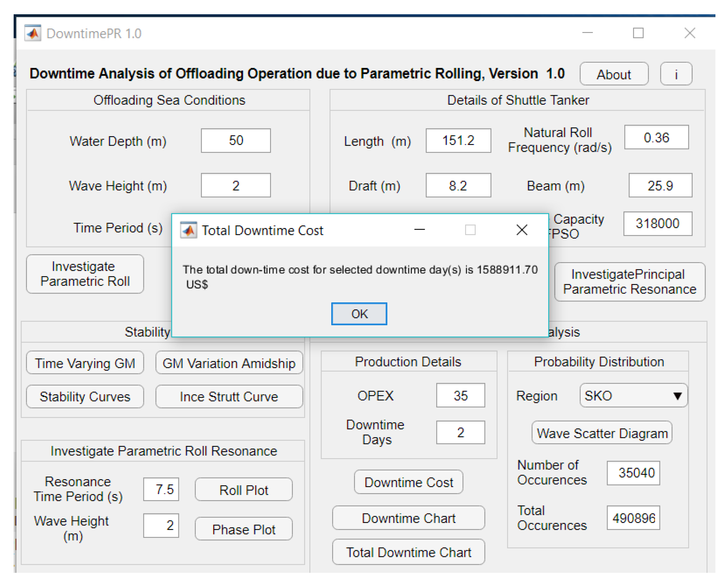The image size is (724, 588).
Task: Click the MATLAB icon in DowntimePR title bar
Action: coord(32,34)
